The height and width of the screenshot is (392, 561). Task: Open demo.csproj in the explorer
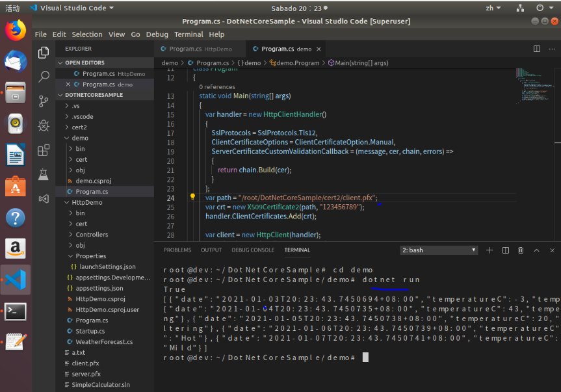coord(105,181)
